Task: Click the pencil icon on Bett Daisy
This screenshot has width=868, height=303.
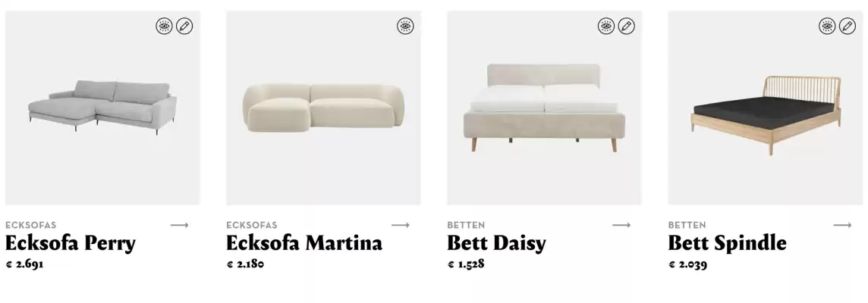Action: 626,26
